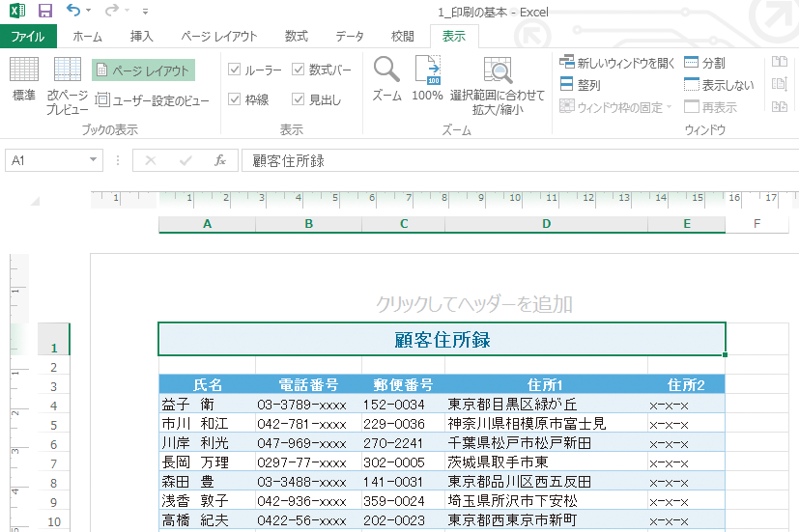Click the Select All corner triangle
The width and height of the screenshot is (799, 532).
tap(35, 202)
